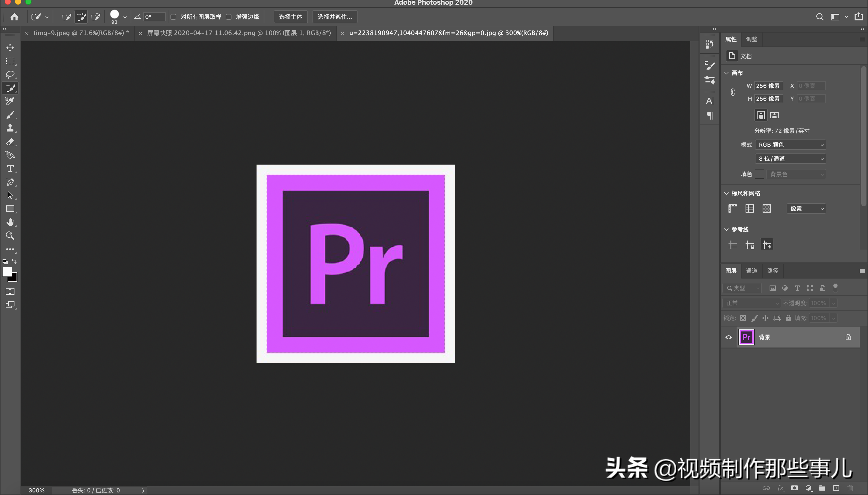The height and width of the screenshot is (495, 868).
Task: Switch to the 调整 (Adjustments) tab
Action: click(751, 40)
